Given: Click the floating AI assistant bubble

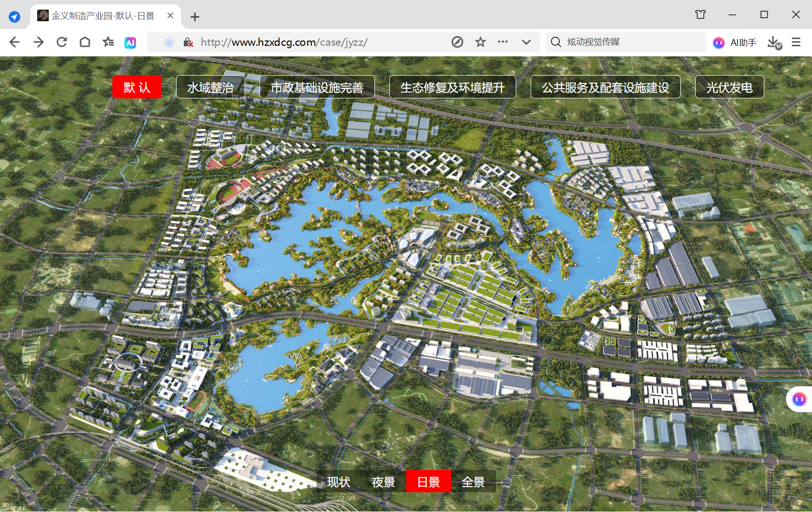Looking at the screenshot, I should click(799, 399).
